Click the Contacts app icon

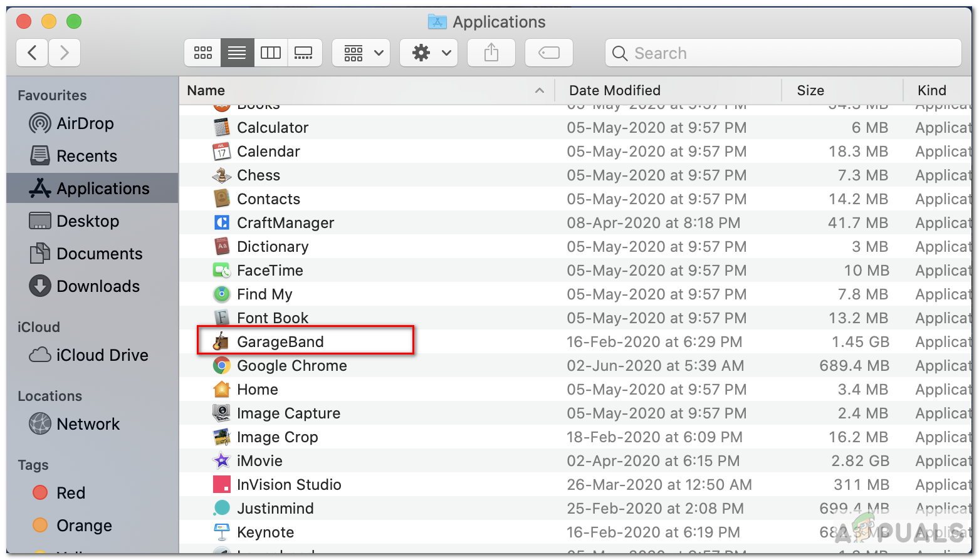[222, 199]
